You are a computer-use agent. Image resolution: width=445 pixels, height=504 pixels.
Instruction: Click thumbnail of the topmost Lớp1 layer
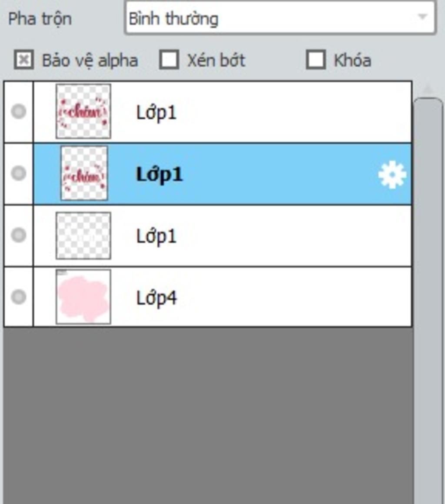[x=83, y=111]
